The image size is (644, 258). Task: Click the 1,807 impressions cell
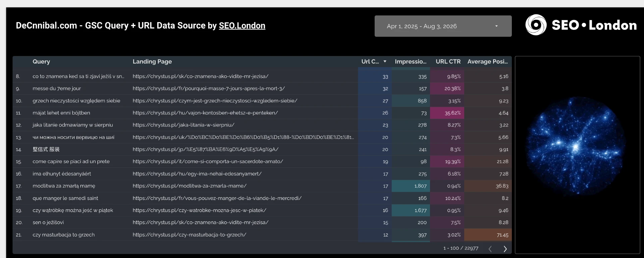point(411,186)
